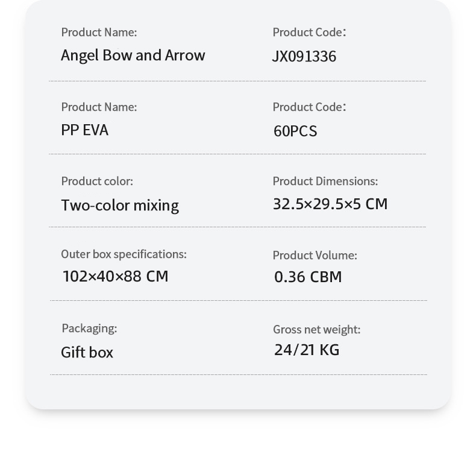Click the first Product Name label
The image size is (476, 460).
coord(99,32)
